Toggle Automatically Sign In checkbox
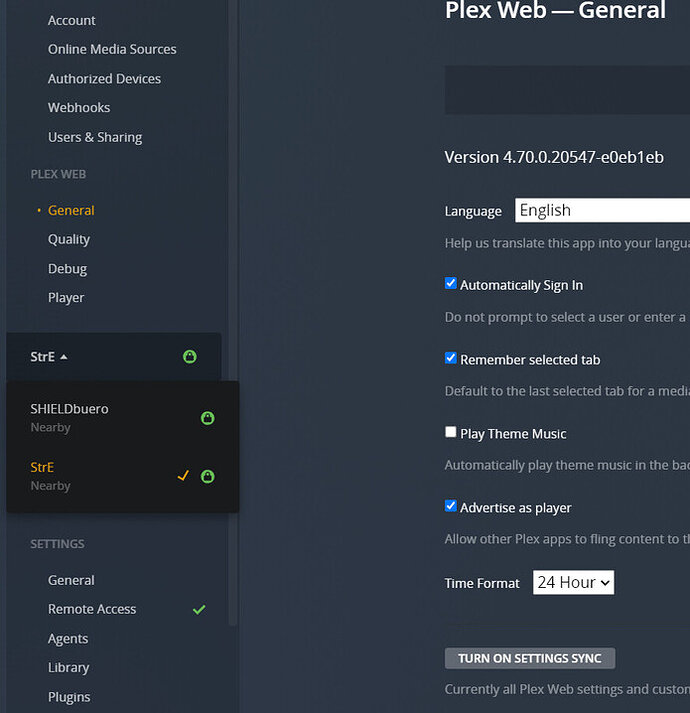 point(450,283)
